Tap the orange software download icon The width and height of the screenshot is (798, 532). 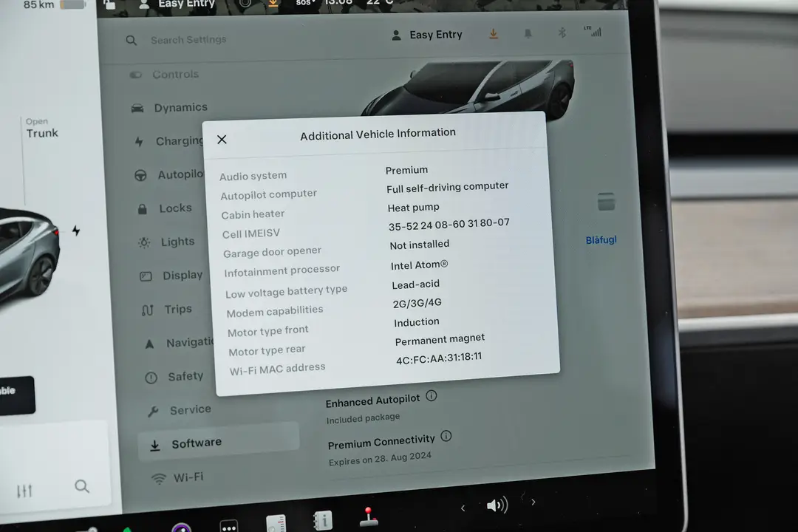point(493,34)
